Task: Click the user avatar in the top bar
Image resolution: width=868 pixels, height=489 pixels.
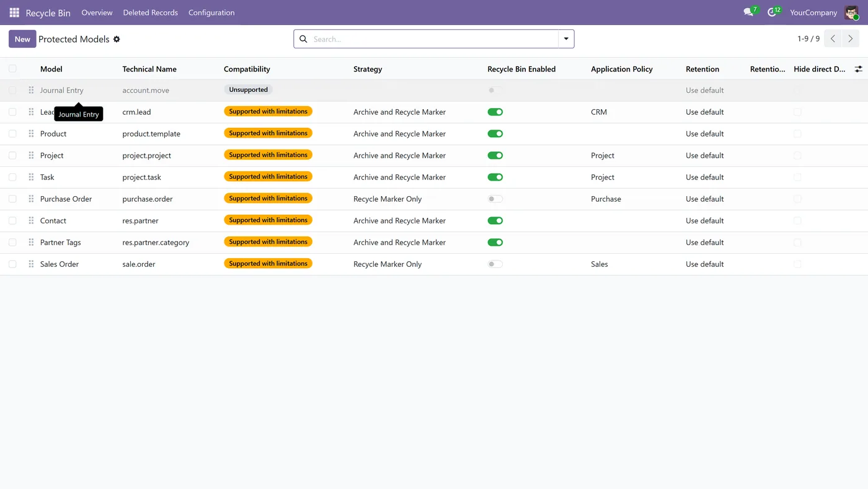Action: (851, 12)
